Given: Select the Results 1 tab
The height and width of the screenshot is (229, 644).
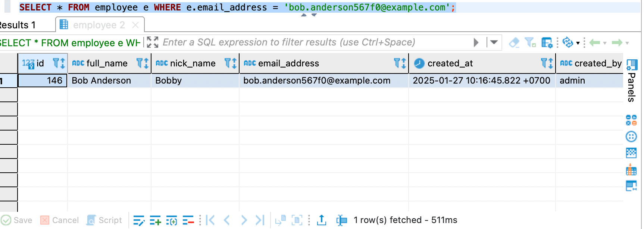Looking at the screenshot, I should coord(18,25).
